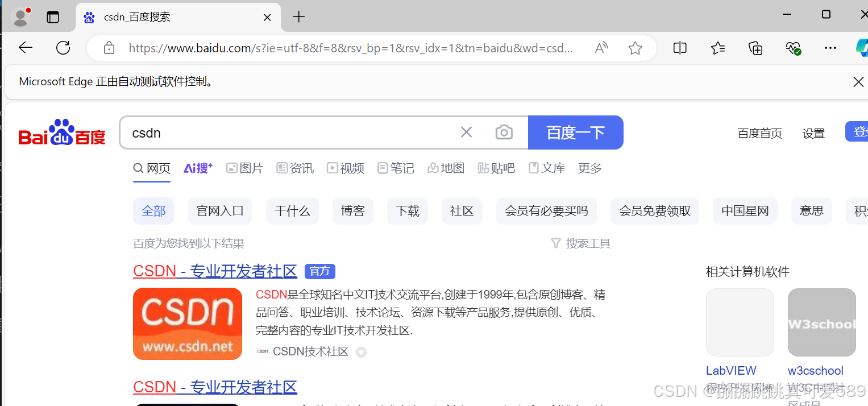This screenshot has width=868, height=406.
Task: Open 设置 in the Baidu header
Action: (813, 133)
